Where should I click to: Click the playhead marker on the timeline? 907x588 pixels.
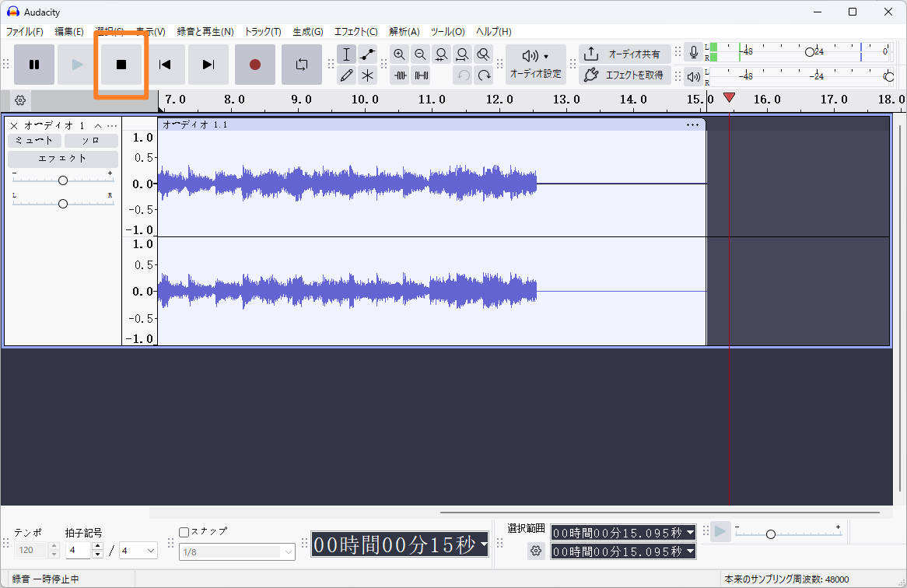(729, 98)
